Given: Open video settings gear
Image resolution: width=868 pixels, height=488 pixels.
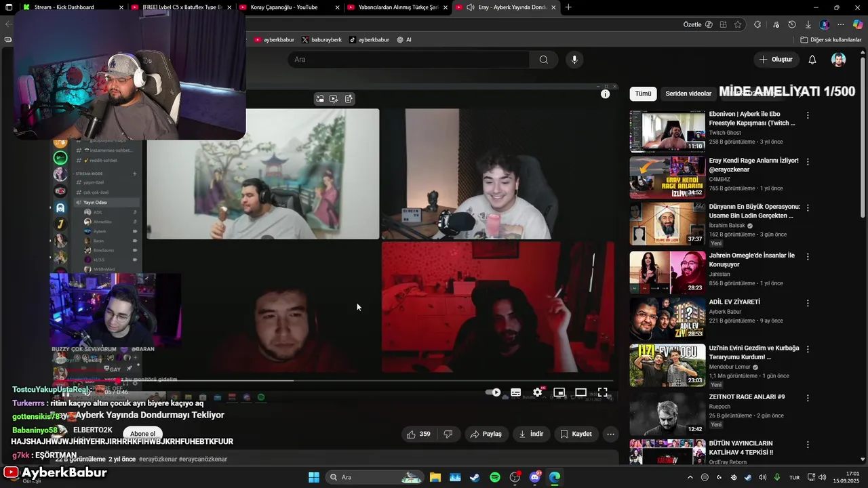Looking at the screenshot, I should (538, 392).
